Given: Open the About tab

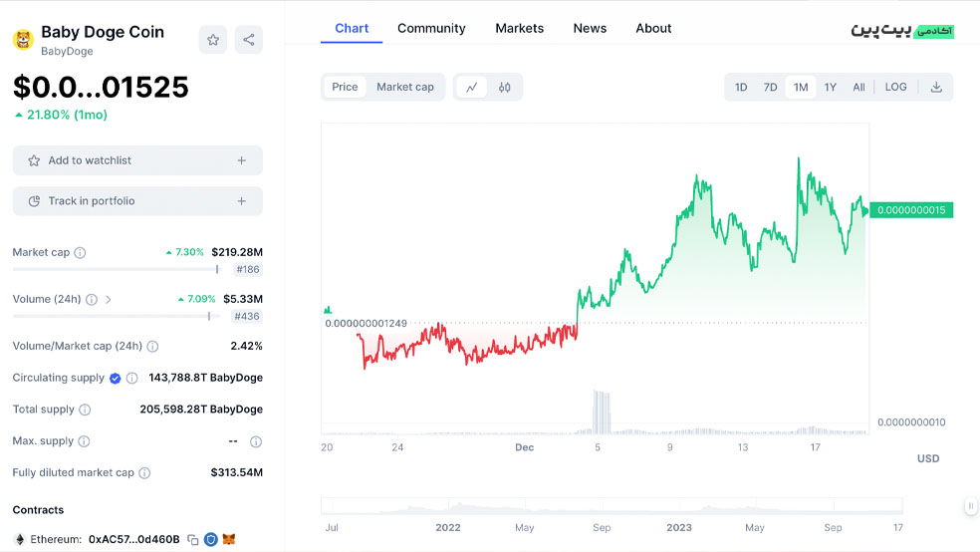Looking at the screenshot, I should coord(653,28).
